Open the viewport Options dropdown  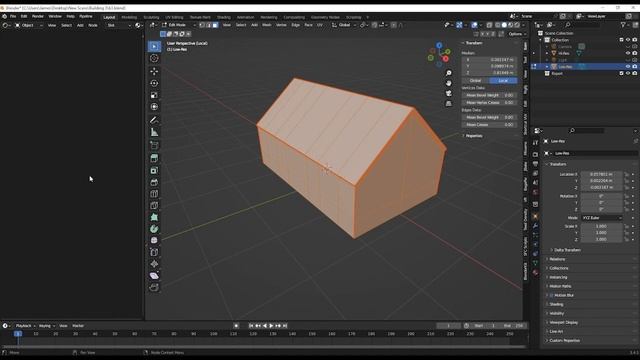(517, 34)
